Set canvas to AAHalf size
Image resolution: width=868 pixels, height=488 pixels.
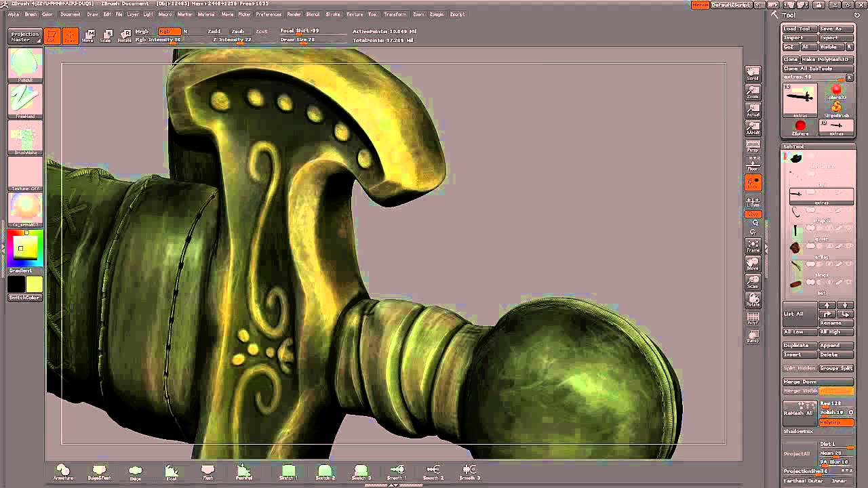pyautogui.click(x=753, y=128)
